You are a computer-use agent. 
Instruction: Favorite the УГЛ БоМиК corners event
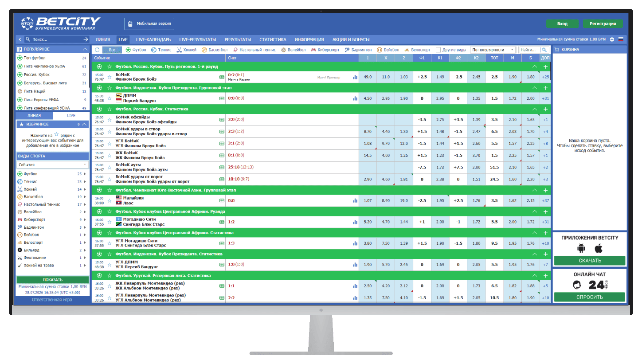[110, 144]
